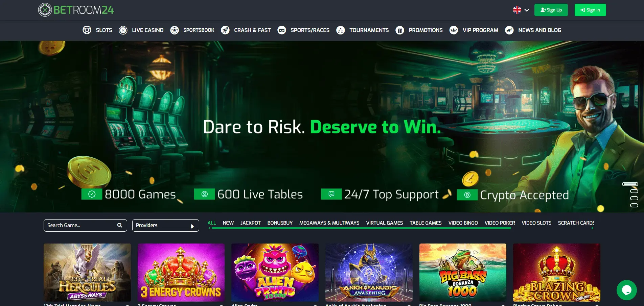Image resolution: width=644 pixels, height=306 pixels.
Task: Open Sportsbook via its soccer ball icon
Action: [175, 30]
